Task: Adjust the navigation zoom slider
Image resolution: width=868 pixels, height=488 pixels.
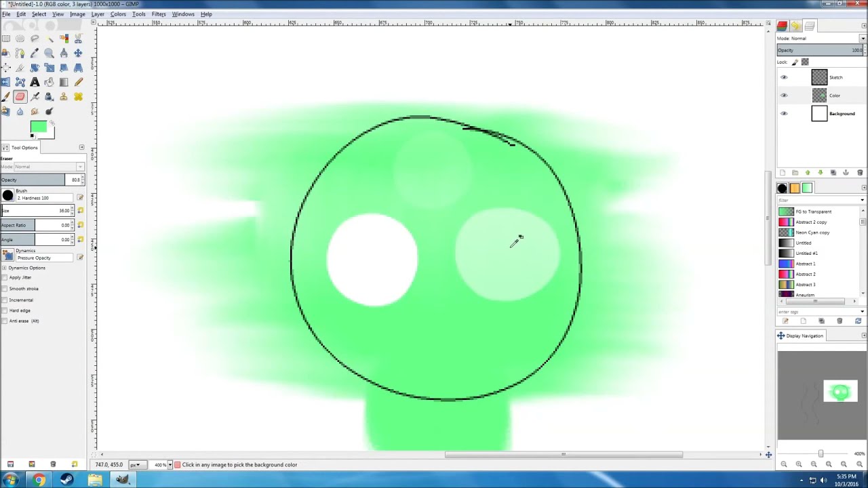Action: [821, 453]
